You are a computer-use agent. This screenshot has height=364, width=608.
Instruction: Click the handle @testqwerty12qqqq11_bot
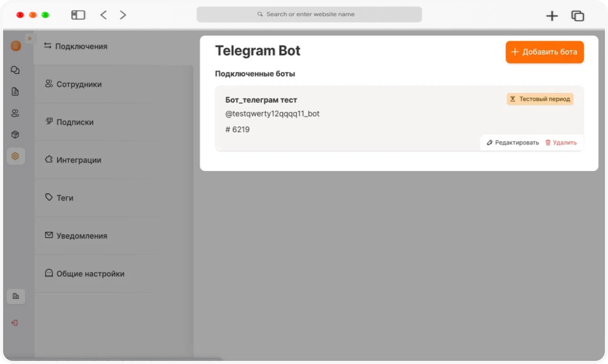(x=272, y=114)
